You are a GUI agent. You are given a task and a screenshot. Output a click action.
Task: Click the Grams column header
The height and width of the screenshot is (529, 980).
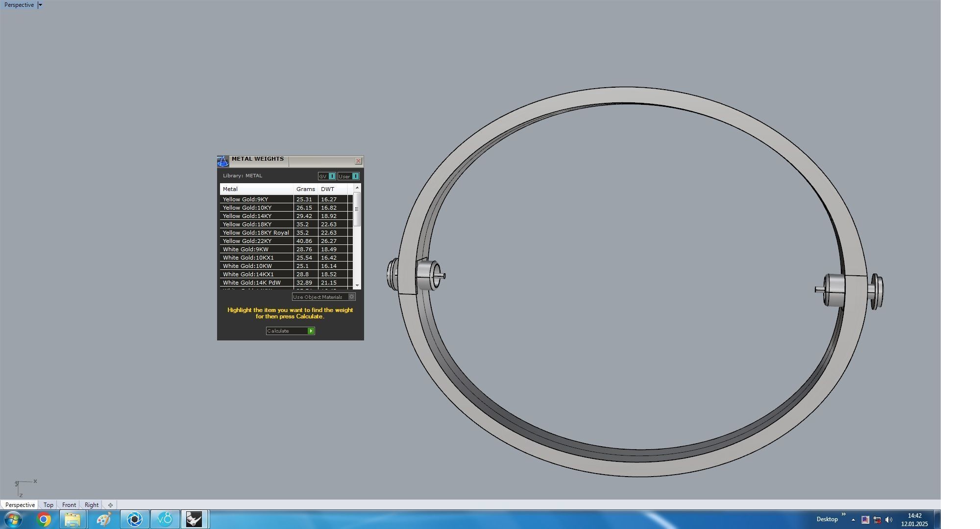pos(306,189)
